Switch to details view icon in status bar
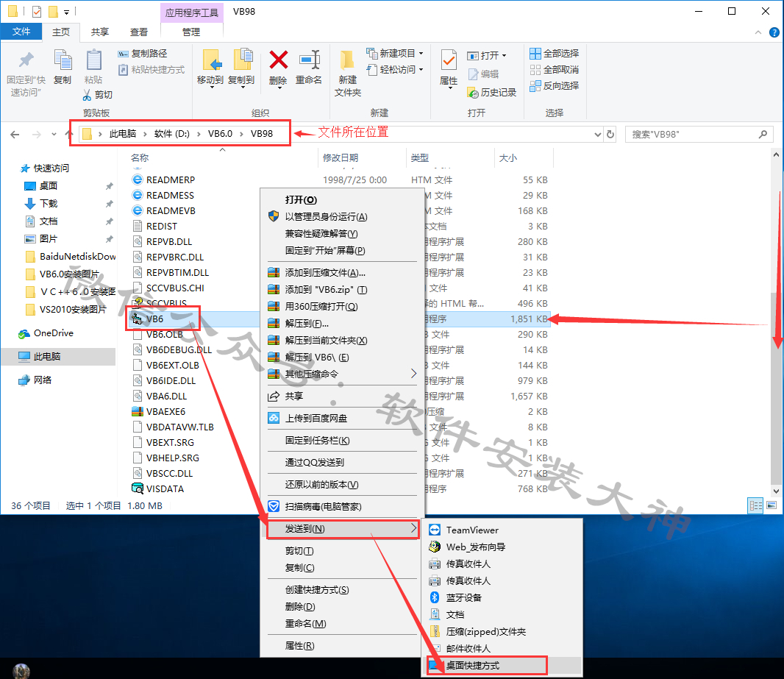This screenshot has height=679, width=784. tap(755, 505)
